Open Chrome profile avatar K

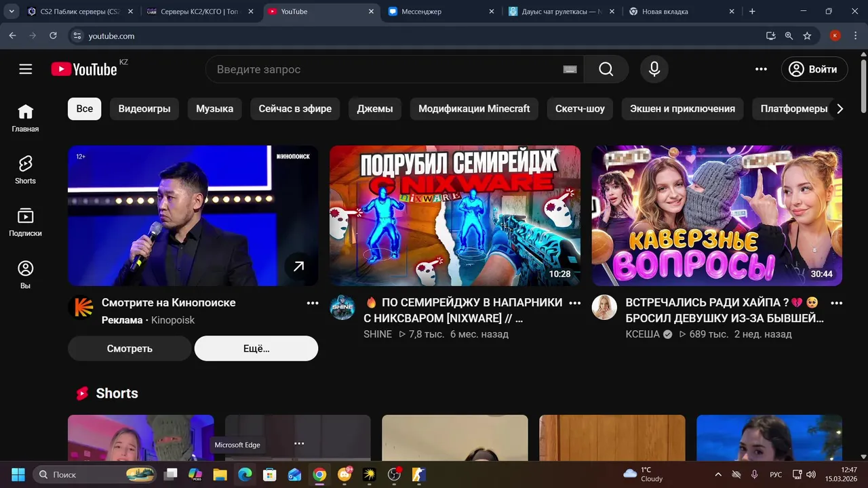[835, 36]
